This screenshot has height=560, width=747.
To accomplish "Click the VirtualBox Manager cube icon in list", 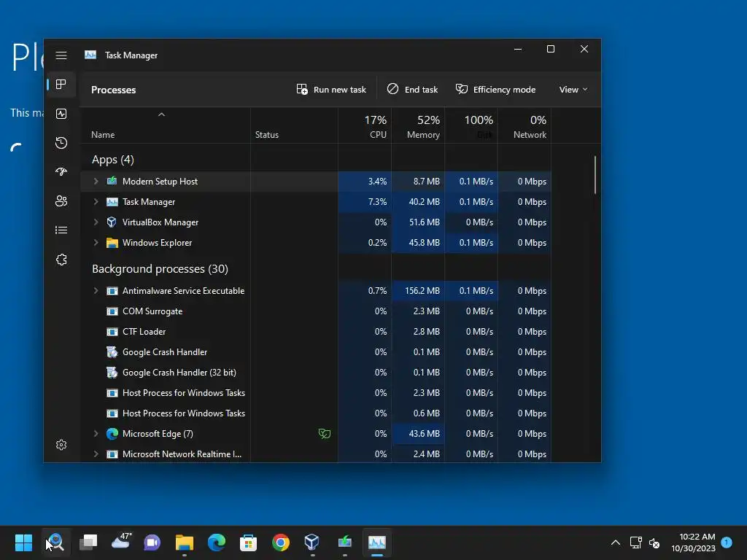I will point(112,222).
